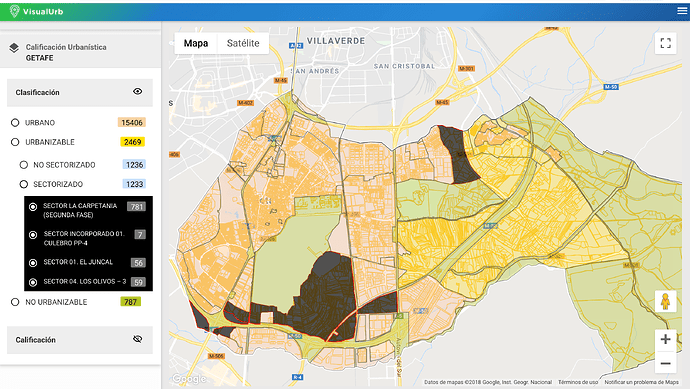Click the orange 15406 count swatch
Image resolution: width=690 pixels, height=389 pixels.
pyautogui.click(x=132, y=123)
